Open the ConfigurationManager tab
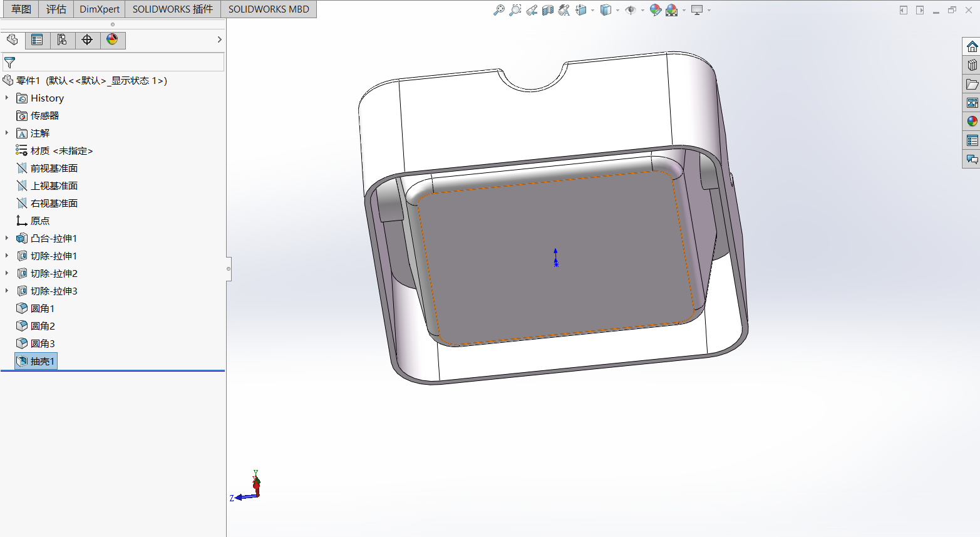The width and height of the screenshot is (980, 537). [62, 40]
